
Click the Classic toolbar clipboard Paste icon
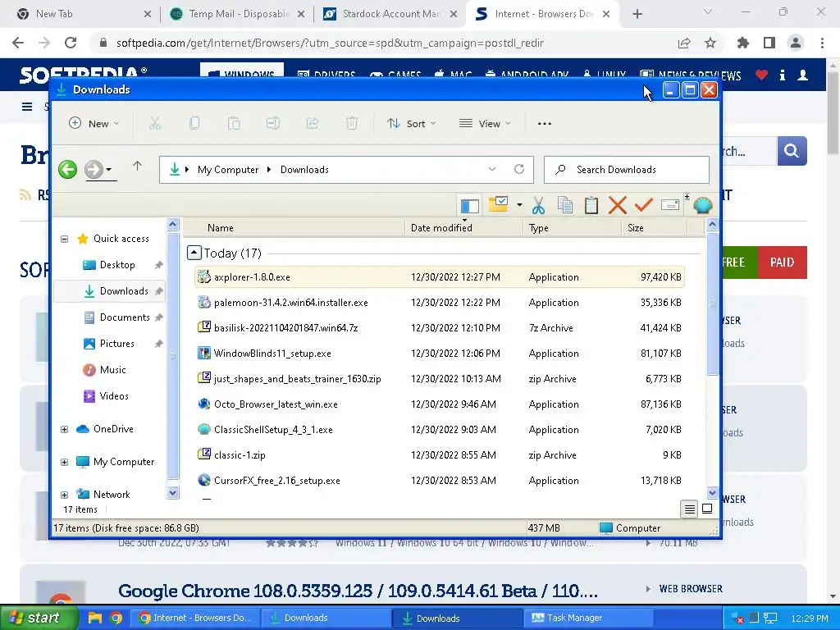591,205
